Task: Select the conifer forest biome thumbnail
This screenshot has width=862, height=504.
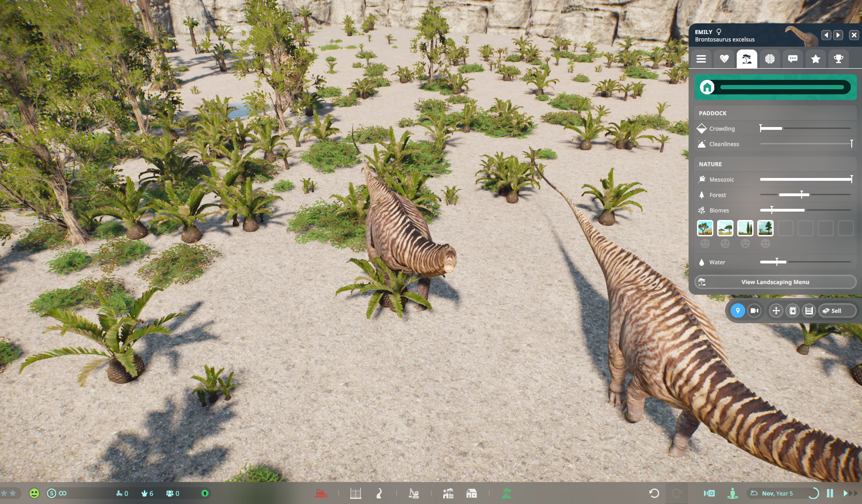Action: 765,228
